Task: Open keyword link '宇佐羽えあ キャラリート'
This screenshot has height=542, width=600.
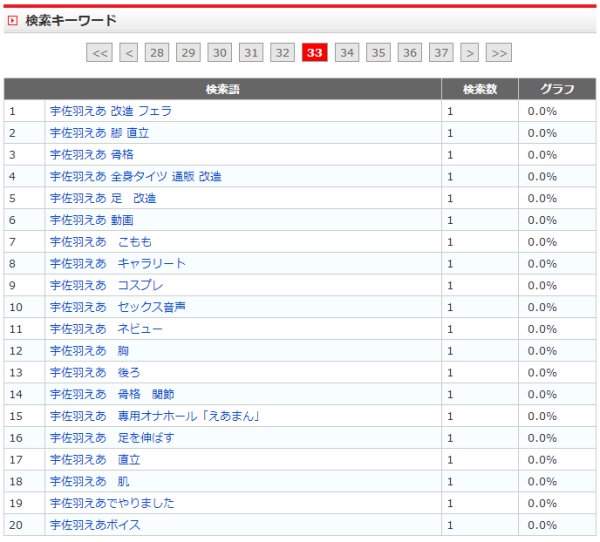Action: [118, 264]
